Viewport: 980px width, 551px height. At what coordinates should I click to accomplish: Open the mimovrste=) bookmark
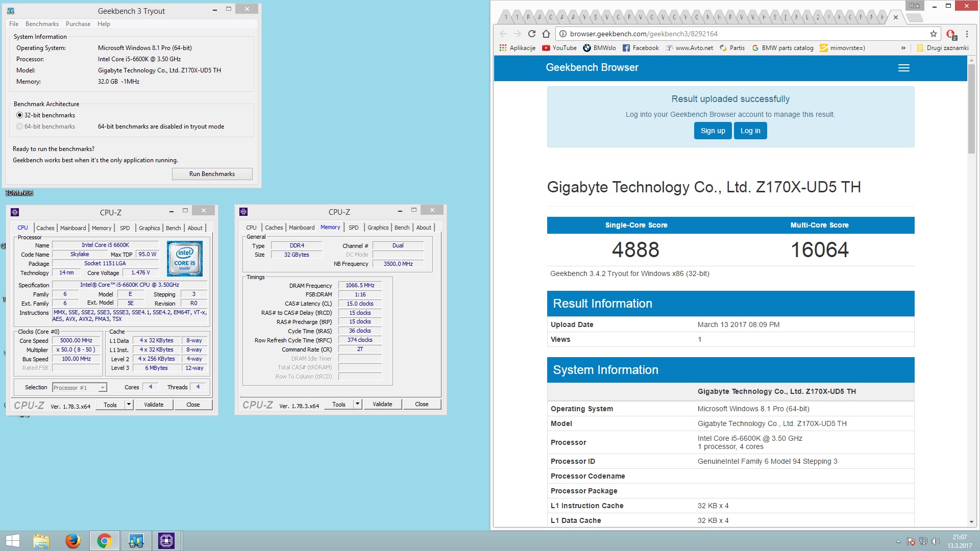click(842, 48)
